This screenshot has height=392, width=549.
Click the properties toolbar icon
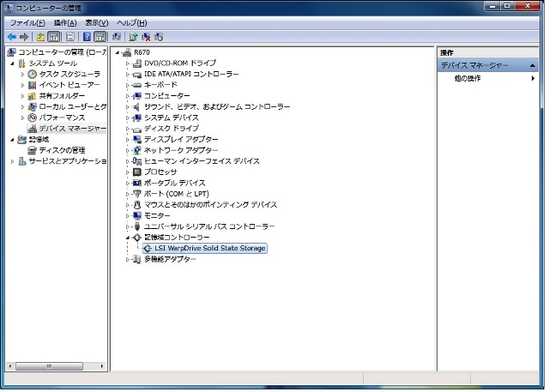point(69,37)
